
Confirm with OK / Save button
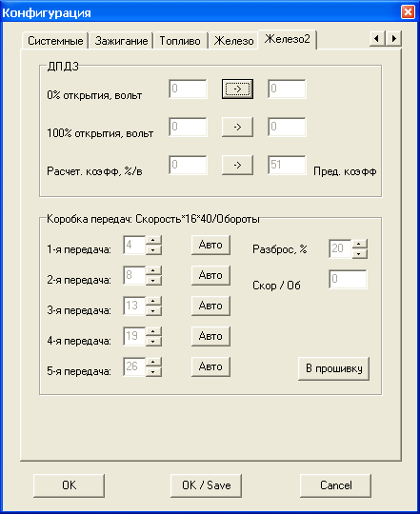click(x=207, y=485)
